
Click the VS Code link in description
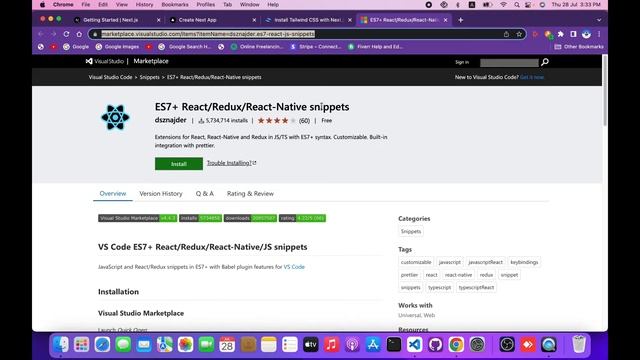coord(294,267)
